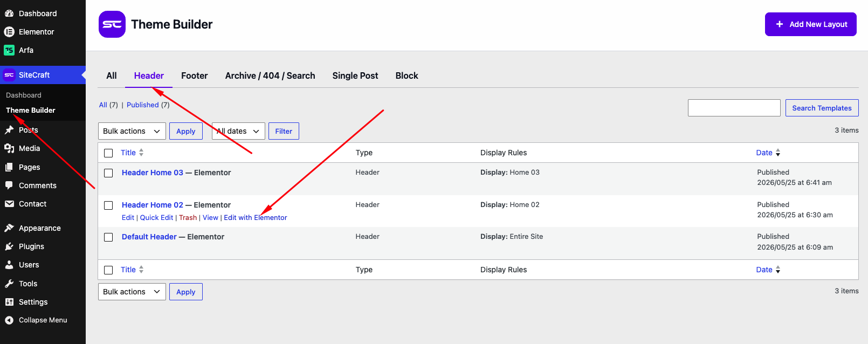The height and width of the screenshot is (344, 868).
Task: Click the top Apply button
Action: (186, 131)
